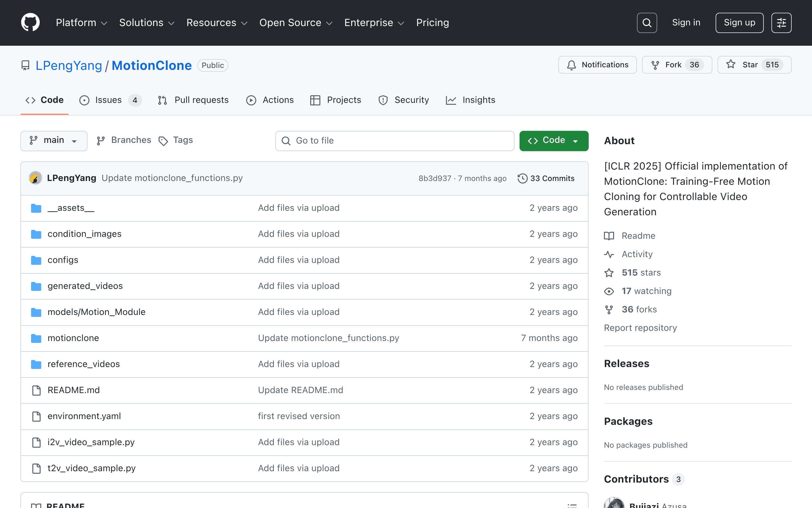Click the configs folder icon
This screenshot has width=812, height=508.
36,260
